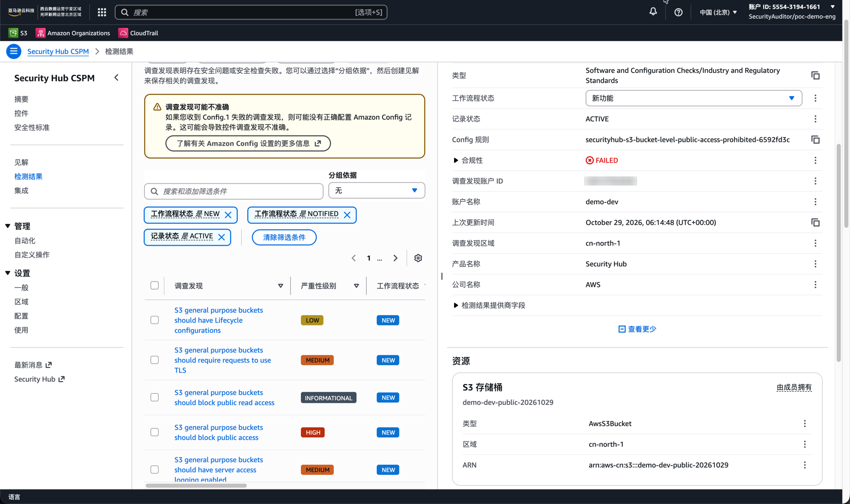This screenshot has height=504, width=850.
Task: Collapse the 管理 sidebar section
Action: pos(8,226)
